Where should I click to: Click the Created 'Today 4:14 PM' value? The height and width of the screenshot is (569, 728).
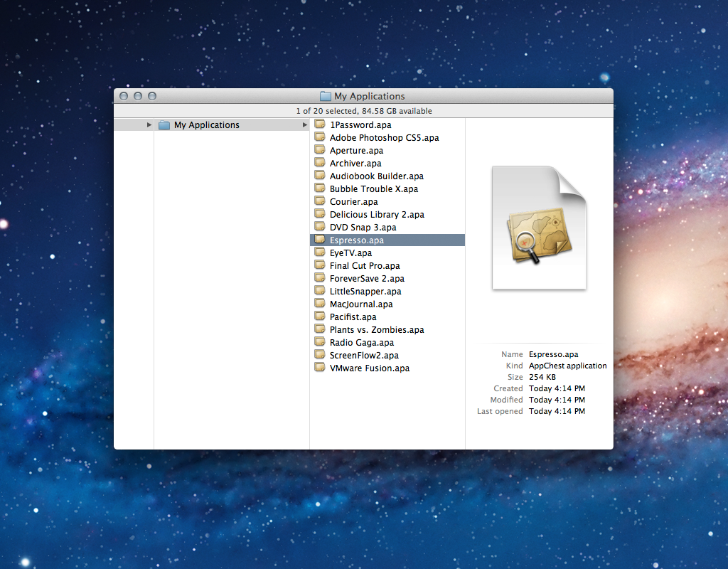click(557, 388)
